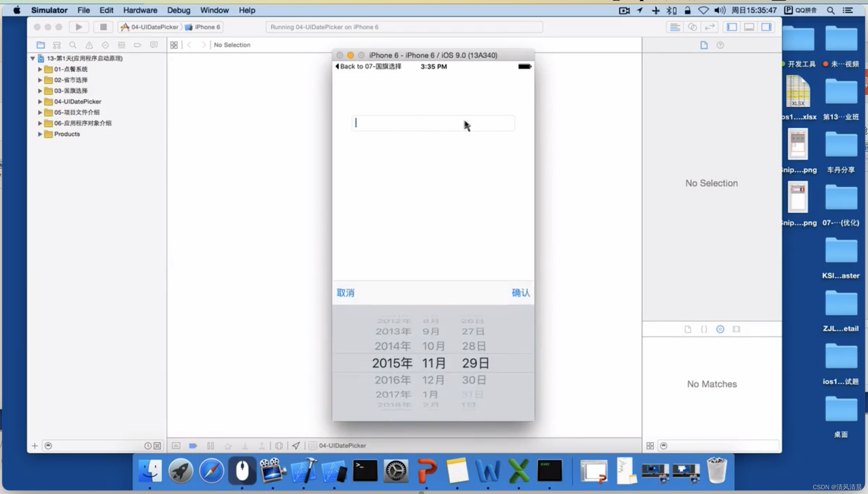Open the Breakpoint navigator icon
The width and height of the screenshot is (868, 494).
[x=137, y=45]
